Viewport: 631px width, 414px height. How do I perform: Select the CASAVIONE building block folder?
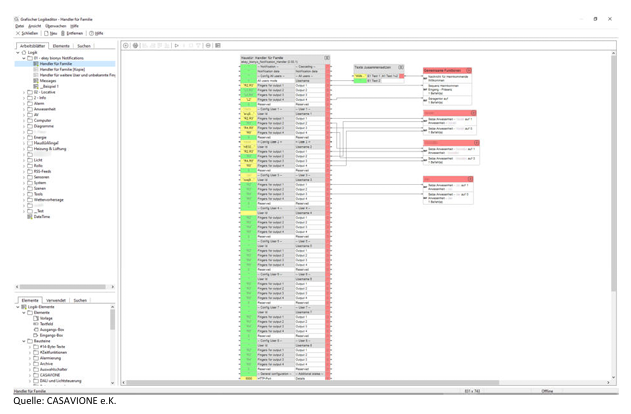[x=50, y=375]
